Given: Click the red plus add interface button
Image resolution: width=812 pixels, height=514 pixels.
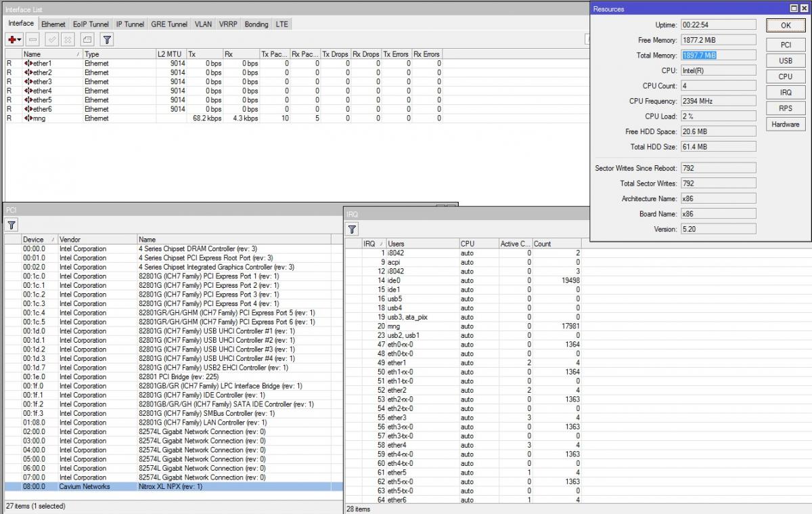Looking at the screenshot, I should tap(12, 40).
